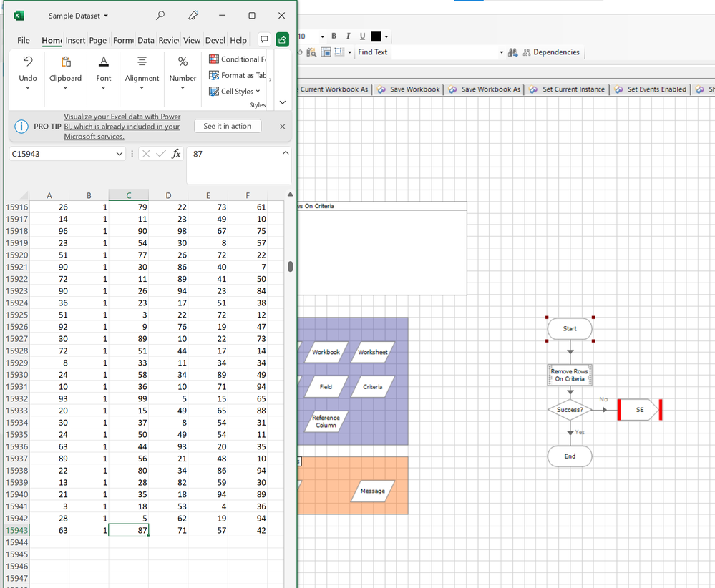The image size is (715, 588).
Task: Switch to the Set Events Enabled tab
Action: [651, 89]
